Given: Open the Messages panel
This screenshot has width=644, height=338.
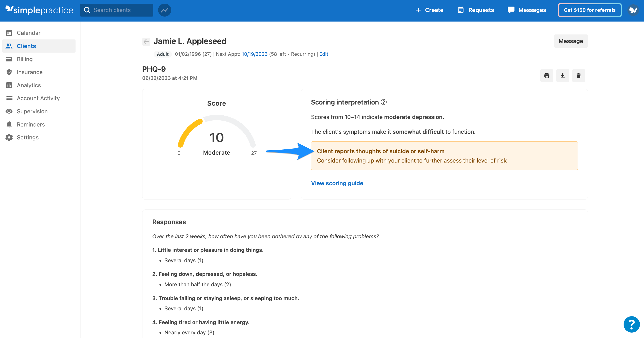Looking at the screenshot, I should click(x=527, y=10).
